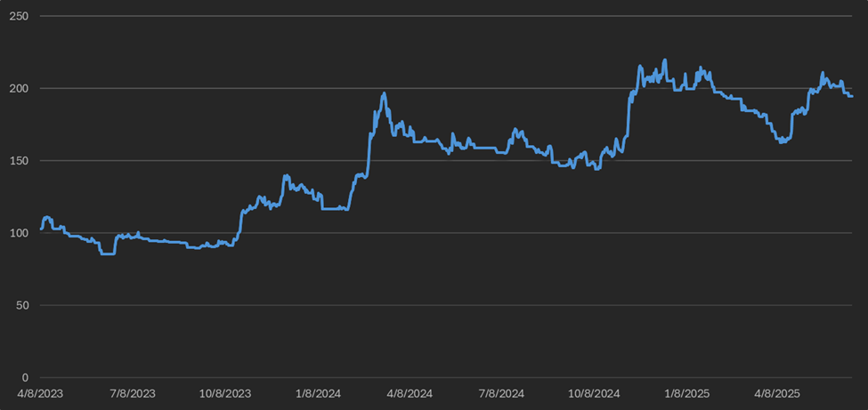
Task: Click the 4/8/2025 date label
Action: (x=778, y=394)
